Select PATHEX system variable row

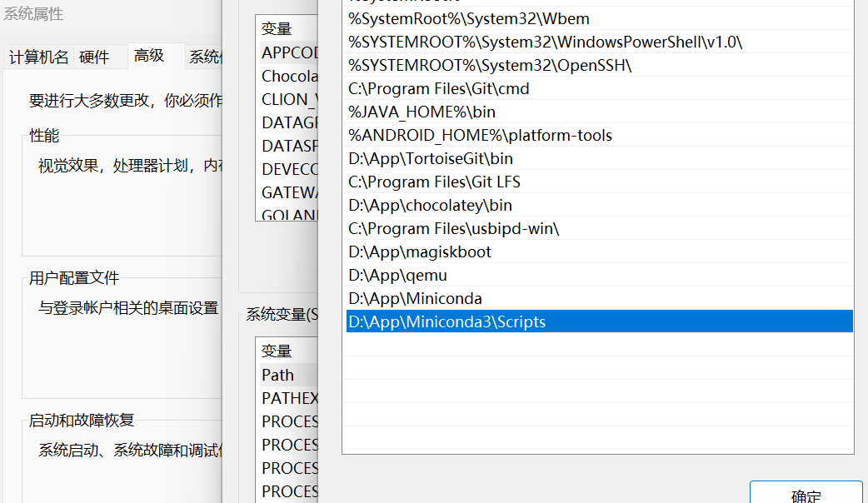pyautogui.click(x=287, y=398)
